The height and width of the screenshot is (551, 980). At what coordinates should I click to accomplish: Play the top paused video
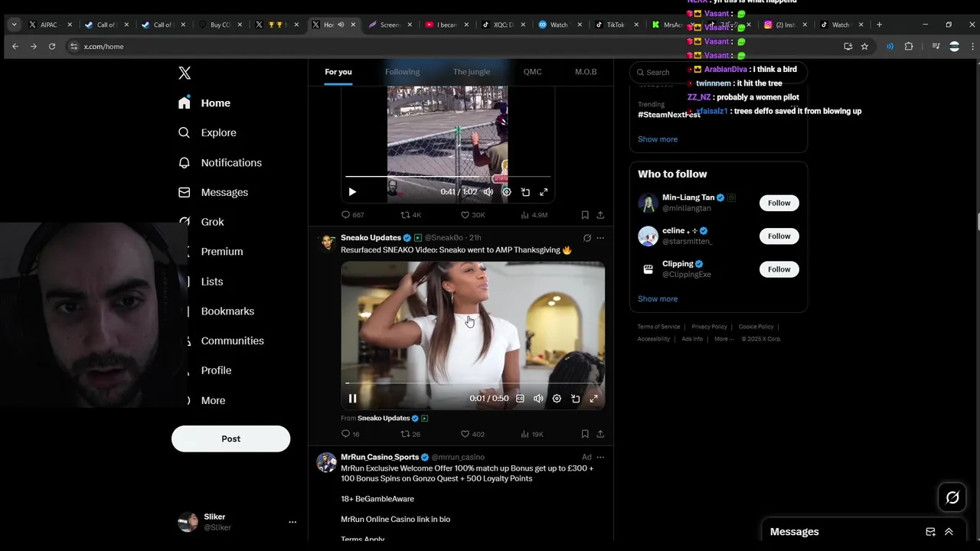point(352,192)
